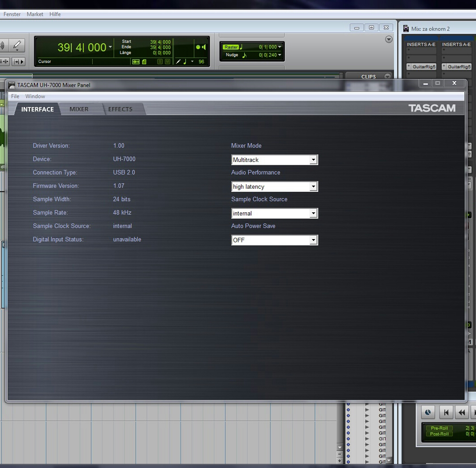Open the Market menu
The width and height of the screenshot is (476, 468).
[35, 14]
